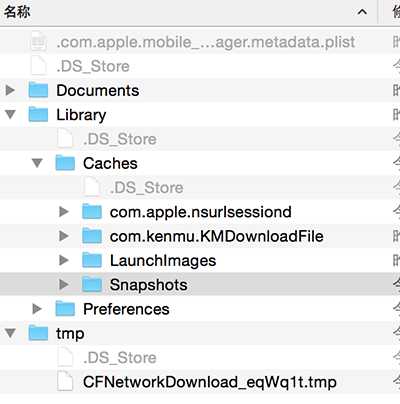This screenshot has height=404, width=400.
Task: Click the Caches folder icon
Action: point(65,163)
